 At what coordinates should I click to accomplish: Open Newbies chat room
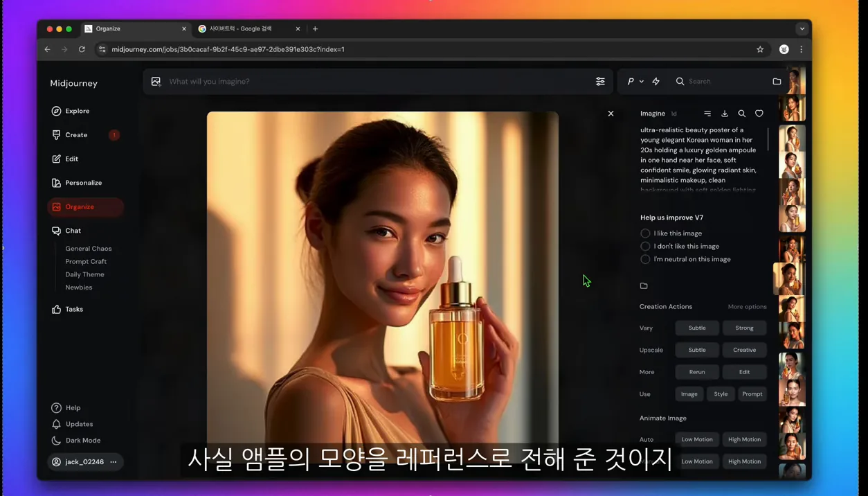point(79,287)
